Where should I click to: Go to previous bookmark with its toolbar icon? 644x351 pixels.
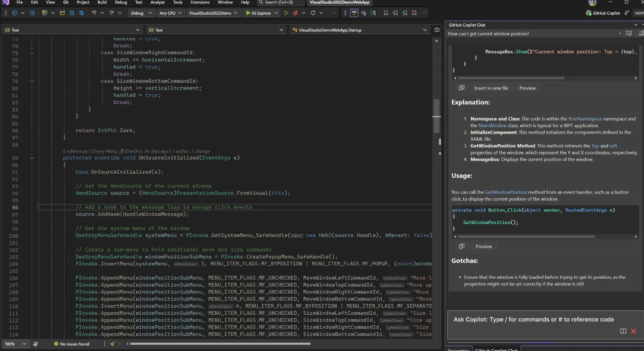pos(395,13)
